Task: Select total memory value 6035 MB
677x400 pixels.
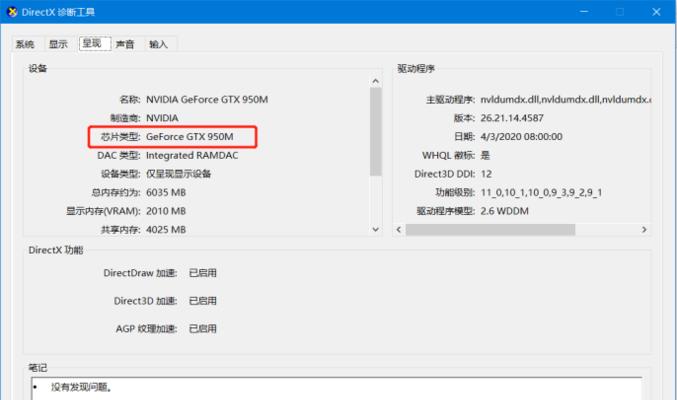Action: click(166, 193)
